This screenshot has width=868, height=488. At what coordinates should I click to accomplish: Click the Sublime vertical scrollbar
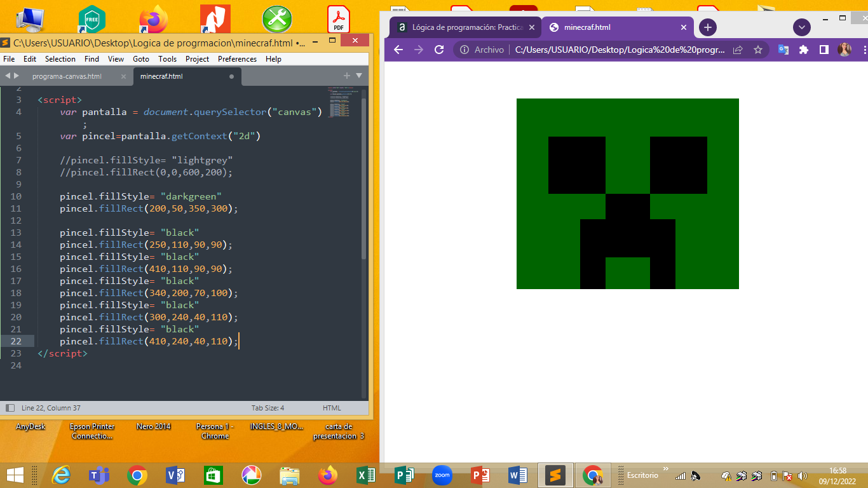(x=364, y=178)
